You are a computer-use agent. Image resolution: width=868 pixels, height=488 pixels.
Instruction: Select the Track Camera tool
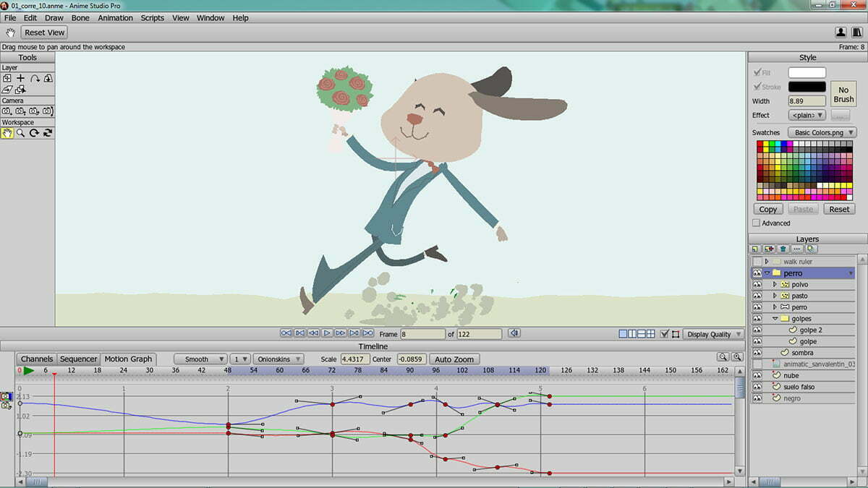coord(7,111)
